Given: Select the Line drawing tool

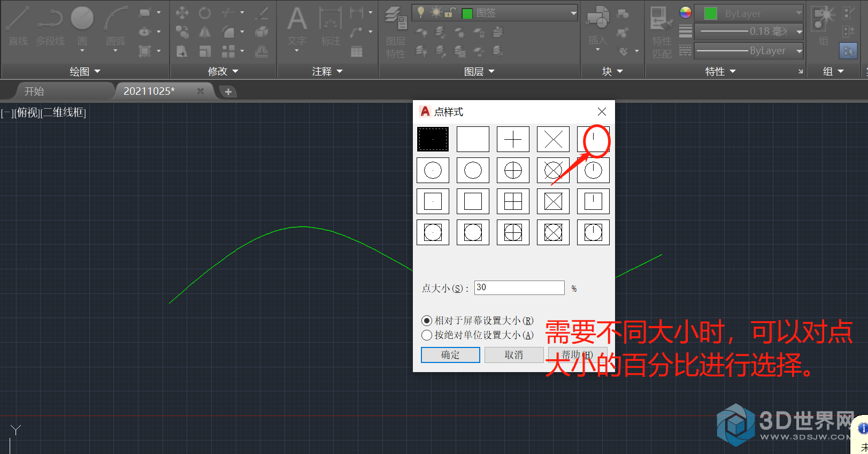Looking at the screenshot, I should [18, 26].
